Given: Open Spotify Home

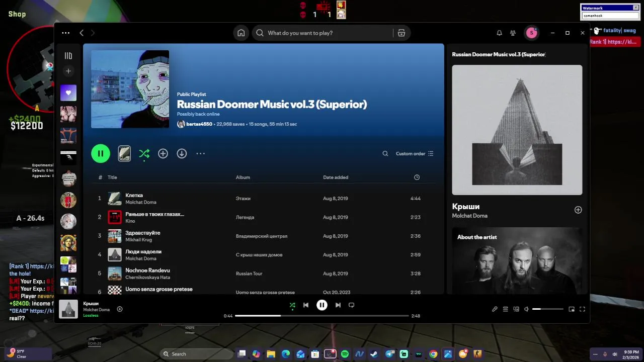Looking at the screenshot, I should coord(241,33).
